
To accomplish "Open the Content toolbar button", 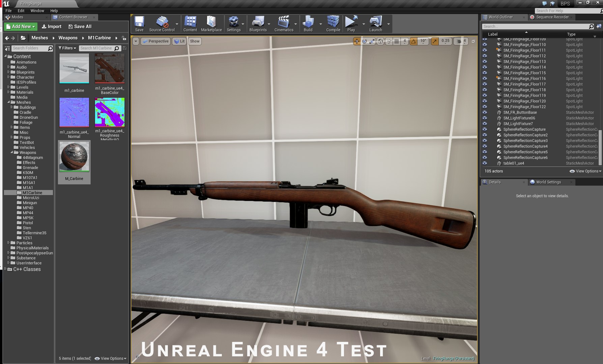I will click(190, 24).
